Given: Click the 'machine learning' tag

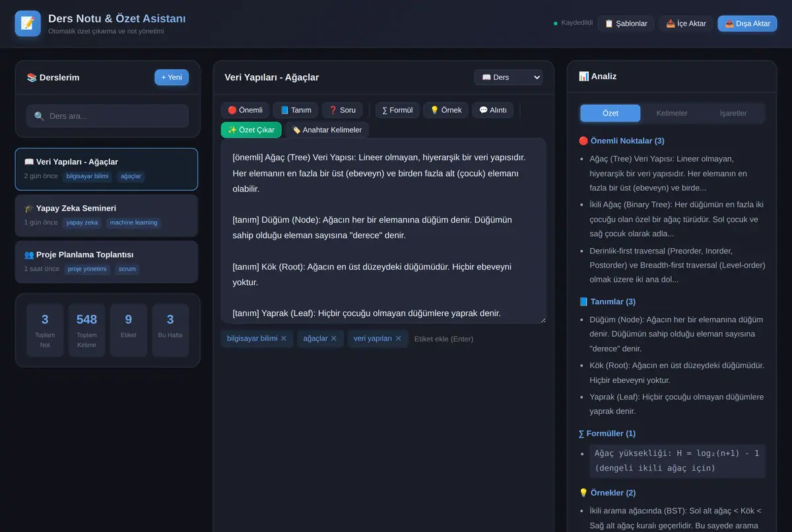Looking at the screenshot, I should click(x=133, y=223).
